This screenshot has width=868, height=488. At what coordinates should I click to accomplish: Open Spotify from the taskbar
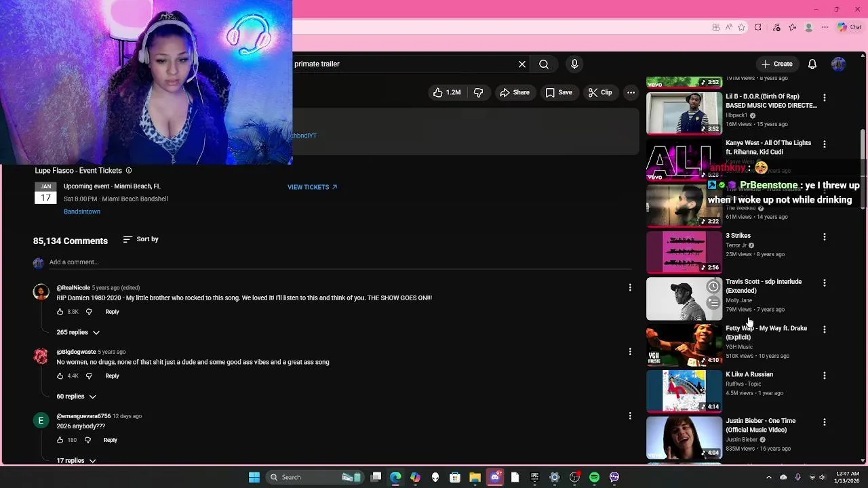click(594, 477)
